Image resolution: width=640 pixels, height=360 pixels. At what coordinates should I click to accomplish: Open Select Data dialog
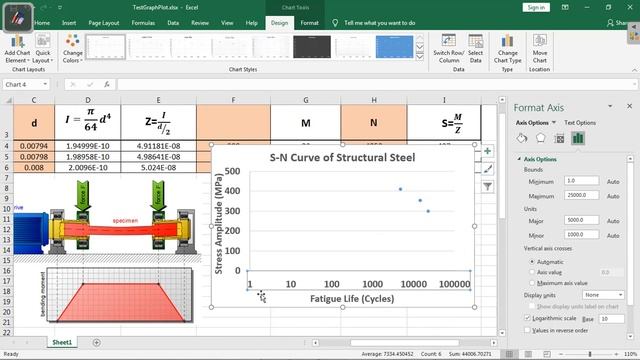(x=476, y=49)
